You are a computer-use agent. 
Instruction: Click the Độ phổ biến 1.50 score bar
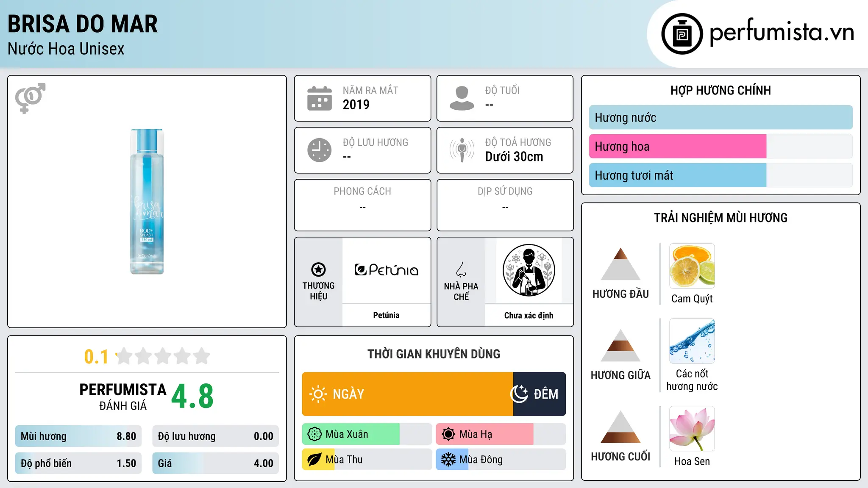(78, 463)
